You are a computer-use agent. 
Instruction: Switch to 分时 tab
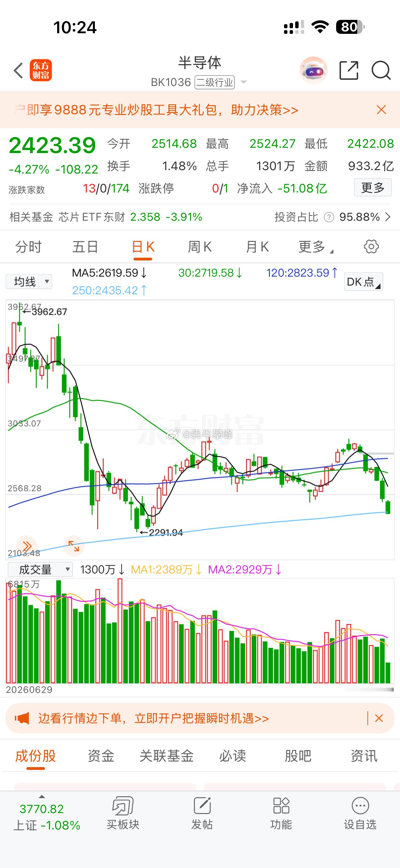28,247
